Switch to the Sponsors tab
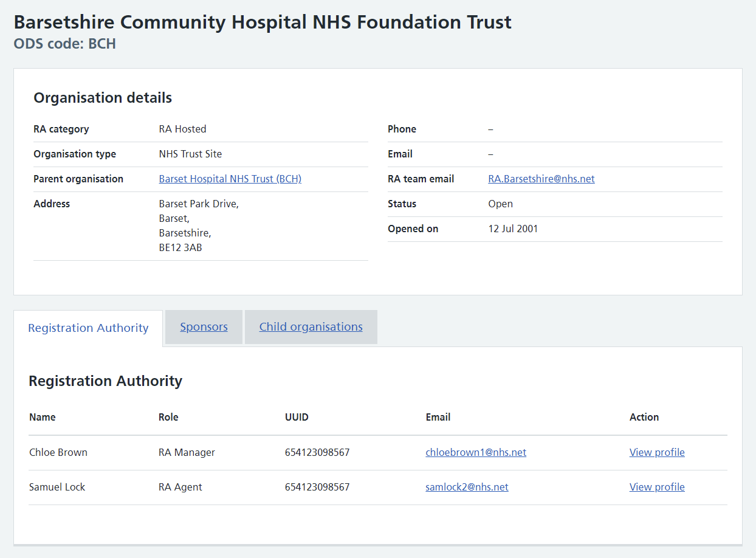The image size is (756, 558). (x=204, y=326)
